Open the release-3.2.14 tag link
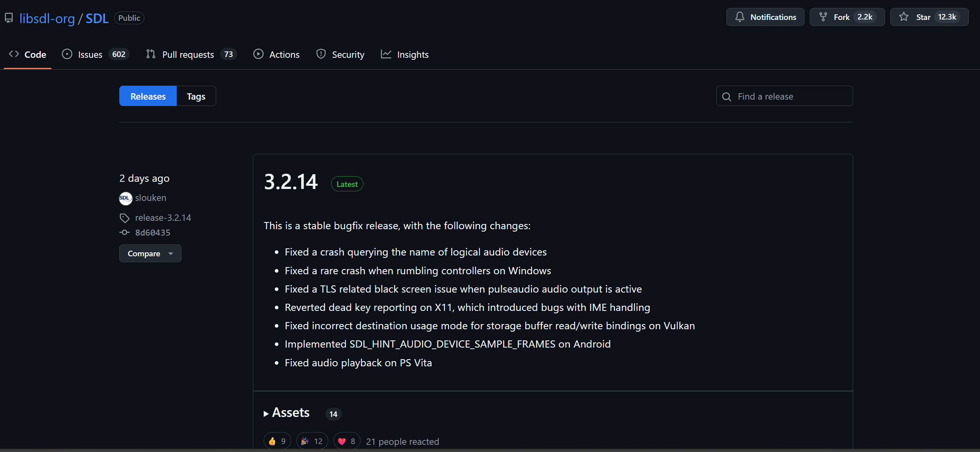980x452 pixels. (x=163, y=218)
